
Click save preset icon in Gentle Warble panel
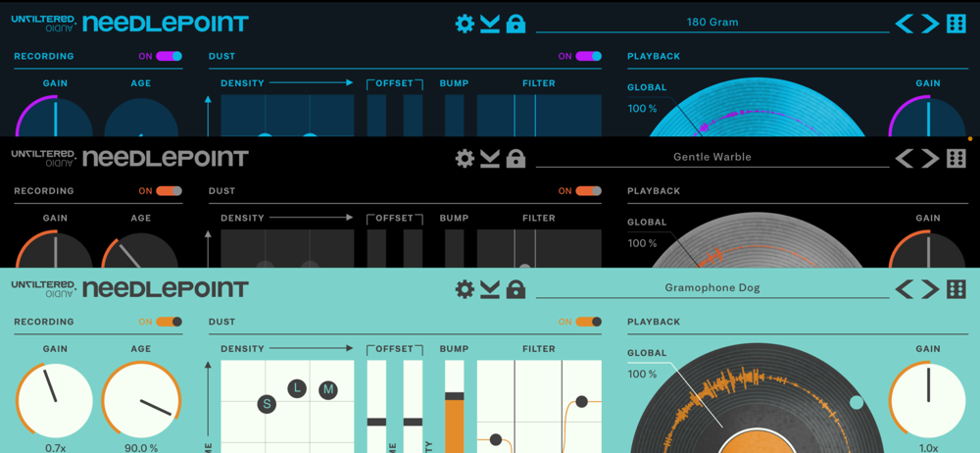490,159
